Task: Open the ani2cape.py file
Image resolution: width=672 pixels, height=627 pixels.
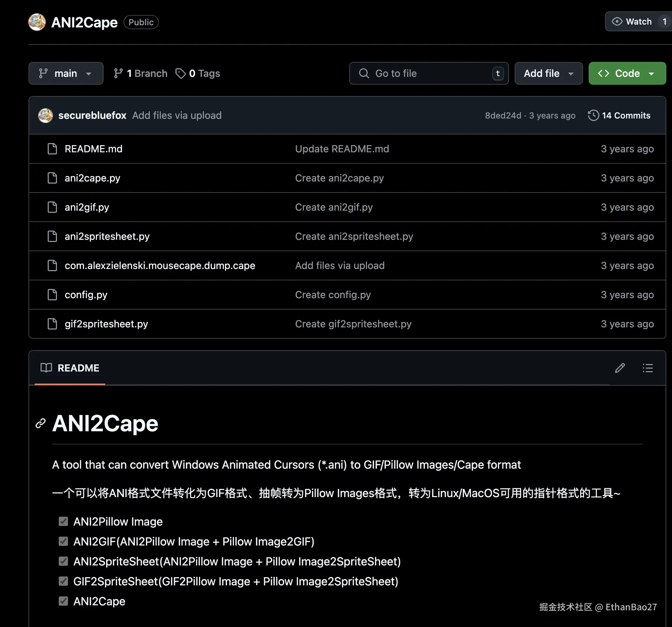Action: click(x=93, y=178)
